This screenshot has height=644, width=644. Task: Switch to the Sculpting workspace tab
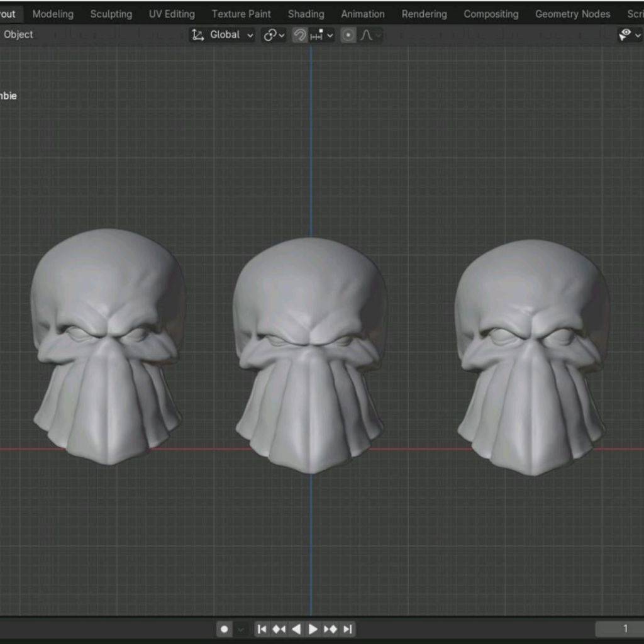(111, 14)
